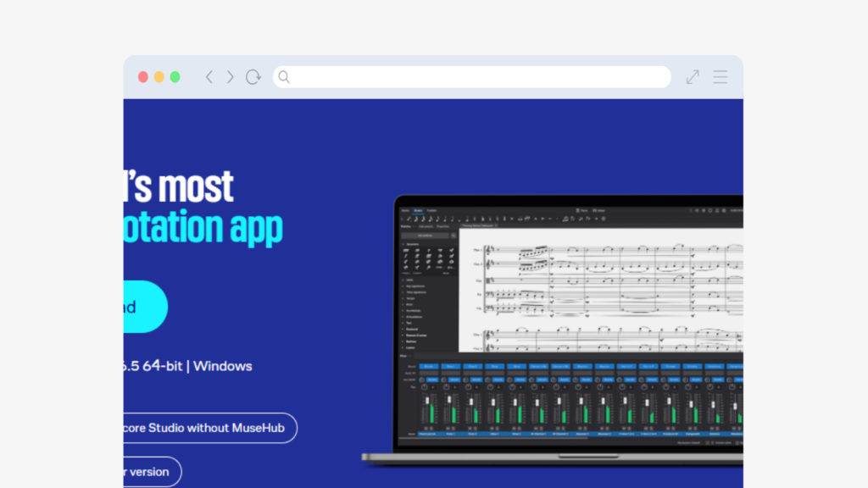Click the partially visible version button
The width and height of the screenshot is (868, 488).
click(x=151, y=471)
